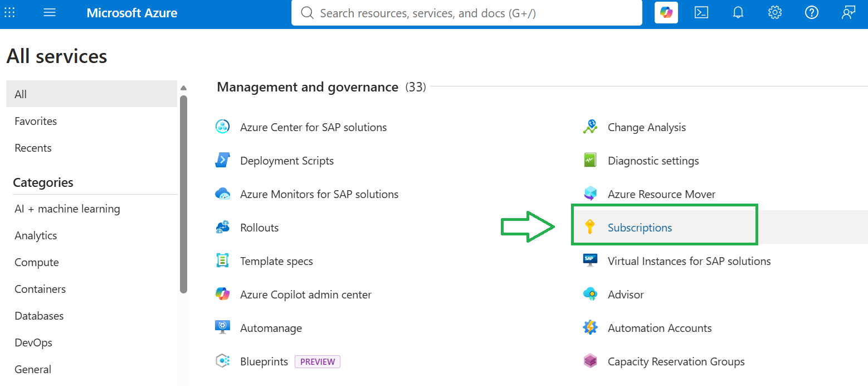Open Template specs link
The image size is (868, 386).
(276, 261)
